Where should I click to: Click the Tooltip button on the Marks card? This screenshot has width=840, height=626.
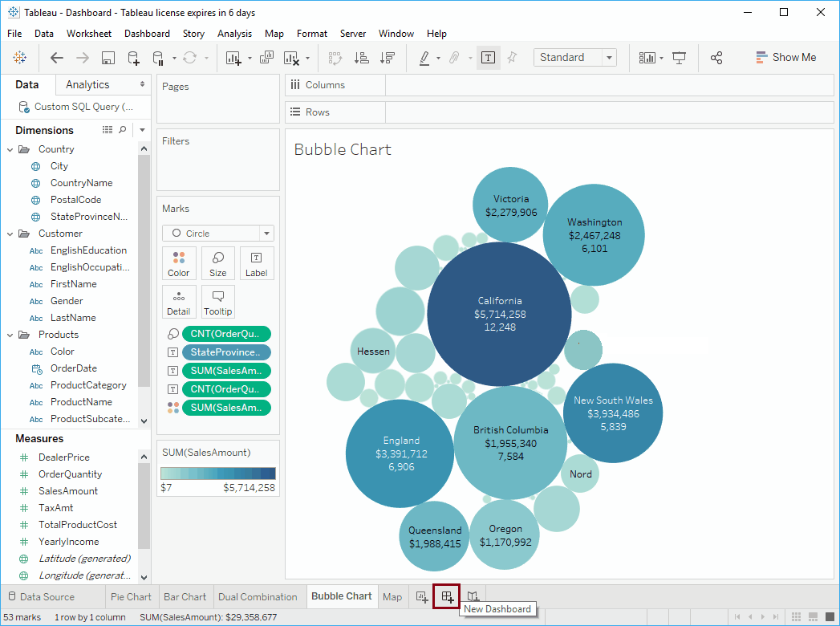pyautogui.click(x=217, y=301)
